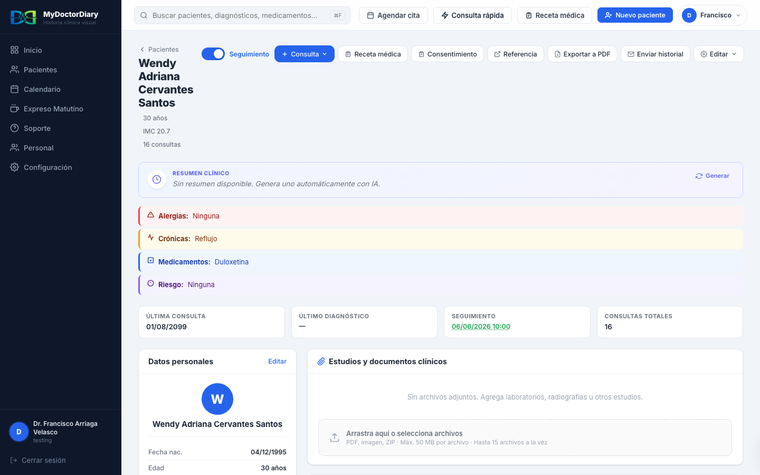Click the top bar Receta médica button
Viewport: 760px width, 475px height.
554,16
